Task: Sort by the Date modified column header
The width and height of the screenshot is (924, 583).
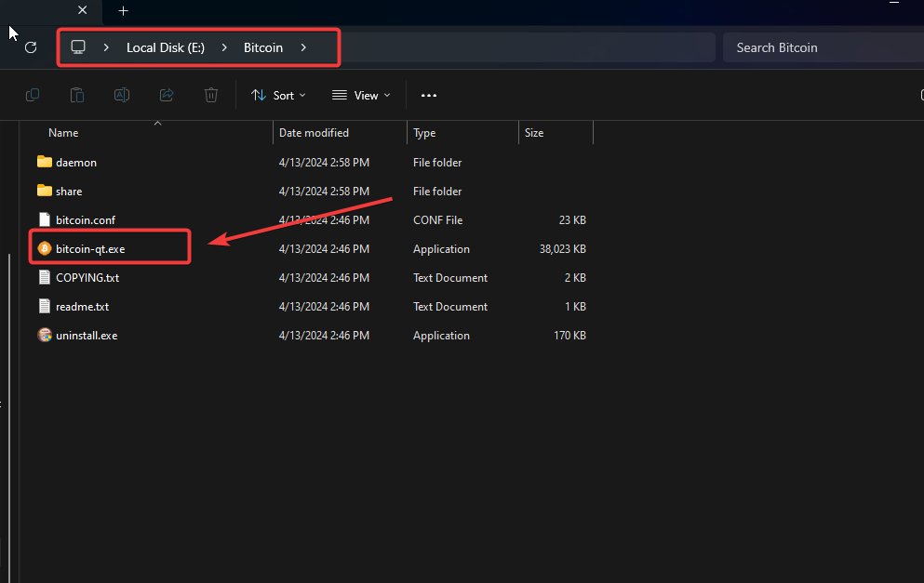Action: coord(315,132)
